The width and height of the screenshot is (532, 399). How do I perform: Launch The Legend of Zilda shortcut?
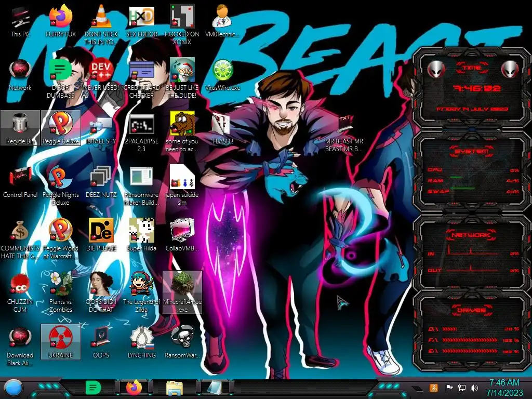pyautogui.click(x=141, y=292)
